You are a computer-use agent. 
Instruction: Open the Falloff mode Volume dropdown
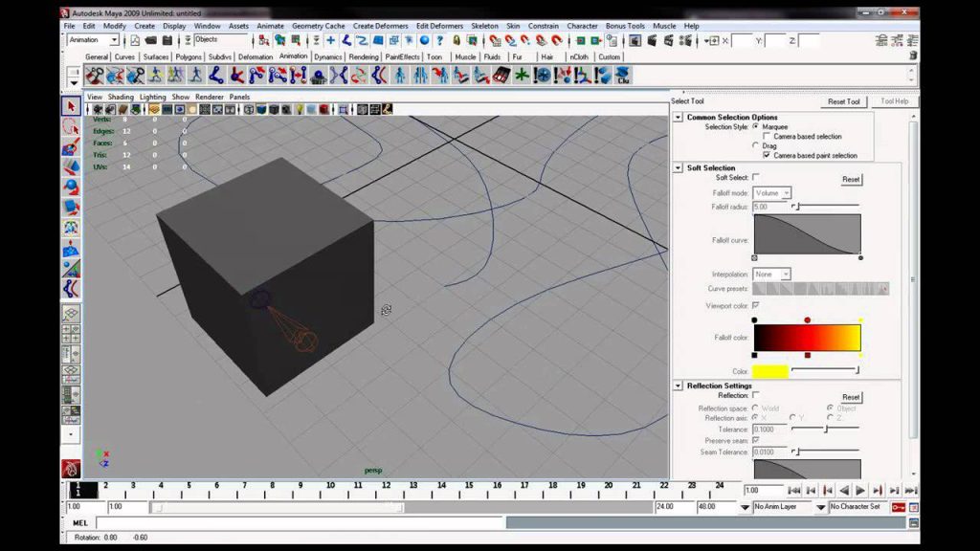click(772, 193)
